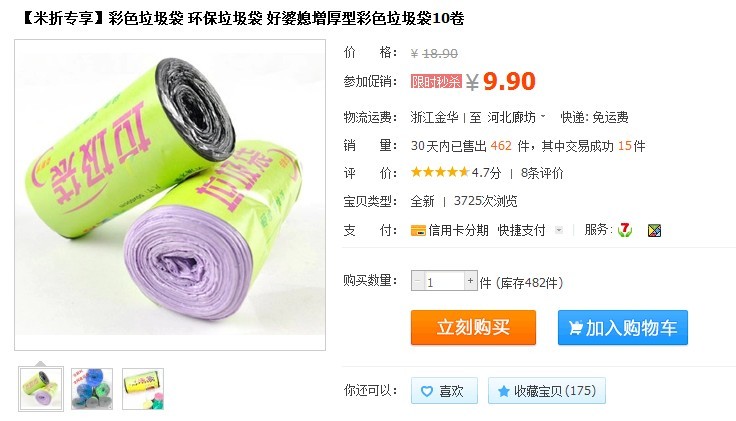Click the colorful service guarantee icon
The image size is (736, 421).
pyautogui.click(x=654, y=230)
